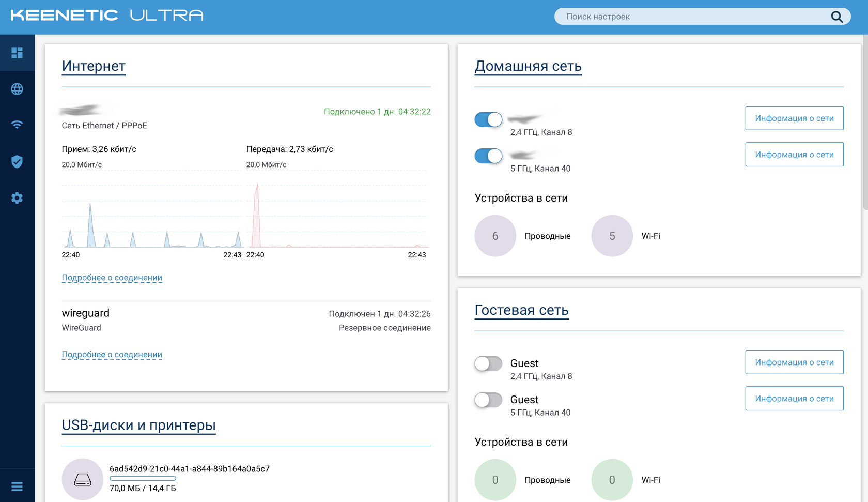Click the wireguard connection name
This screenshot has height=502, width=868.
(x=86, y=313)
